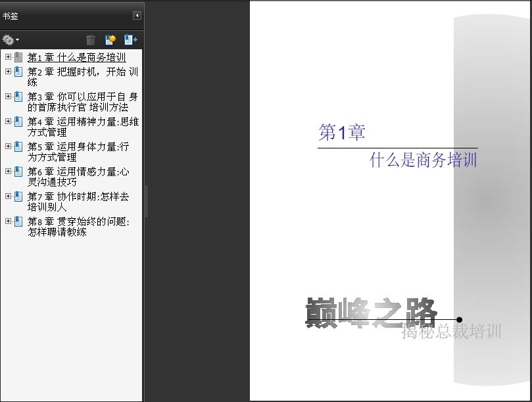Viewport: 532px width, 402px height.
Task: Click the panel divider grip handle
Action: pyautogui.click(x=146, y=201)
